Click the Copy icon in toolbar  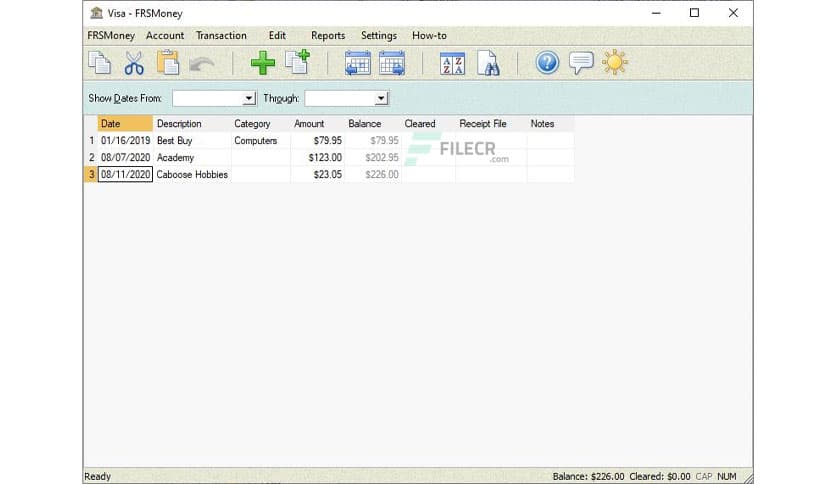pos(99,63)
